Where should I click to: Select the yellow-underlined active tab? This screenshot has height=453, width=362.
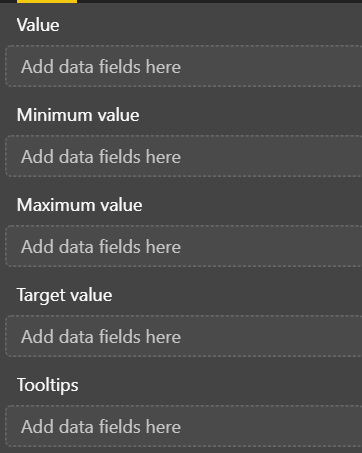click(x=47, y=1)
